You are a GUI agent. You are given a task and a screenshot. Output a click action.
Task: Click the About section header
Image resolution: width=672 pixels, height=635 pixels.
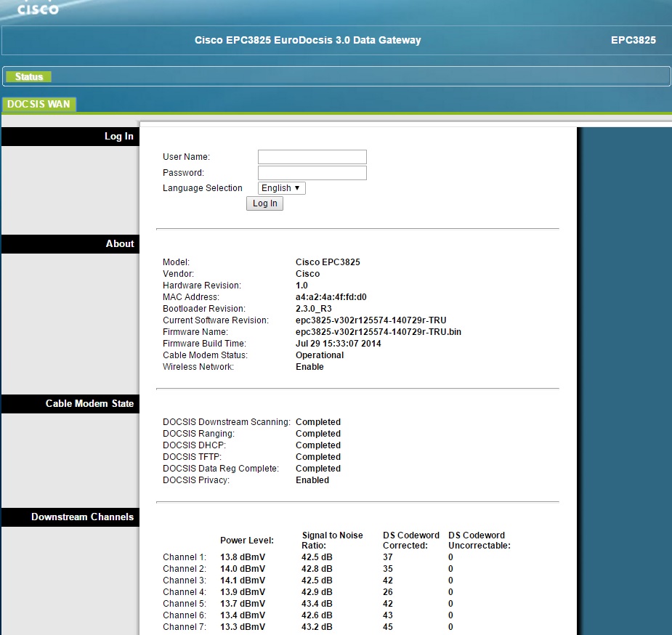pyautogui.click(x=70, y=244)
